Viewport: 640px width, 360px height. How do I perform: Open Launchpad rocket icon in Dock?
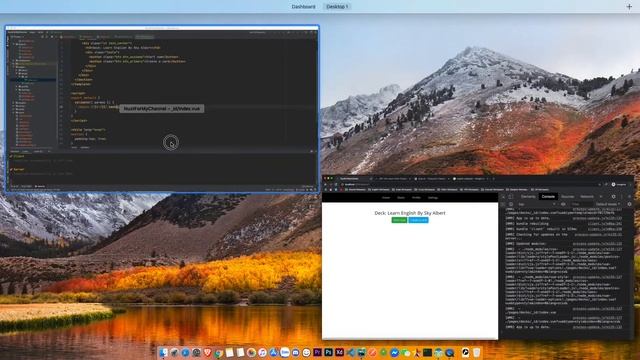(x=174, y=352)
